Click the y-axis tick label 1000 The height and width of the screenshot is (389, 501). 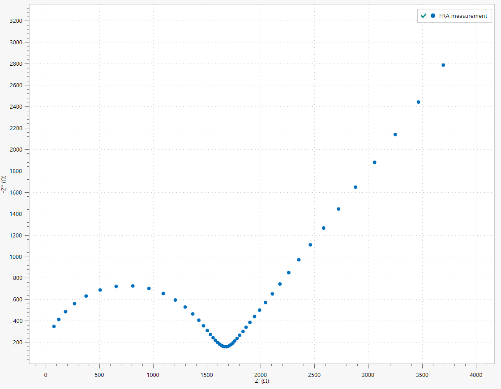coord(16,257)
